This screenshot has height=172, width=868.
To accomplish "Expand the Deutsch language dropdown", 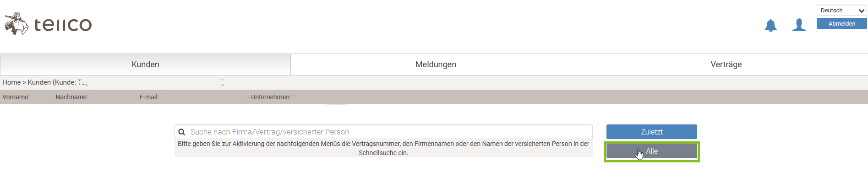I will coord(841,11).
